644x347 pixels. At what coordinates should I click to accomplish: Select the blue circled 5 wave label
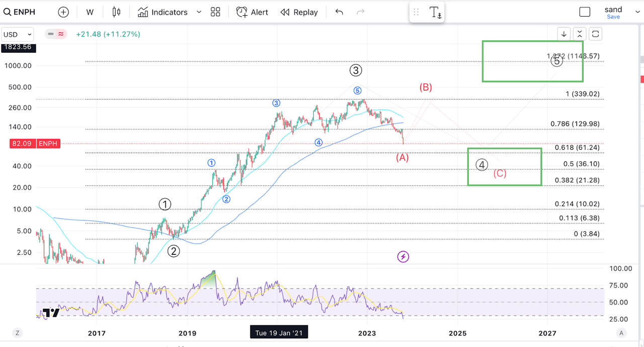(x=357, y=91)
